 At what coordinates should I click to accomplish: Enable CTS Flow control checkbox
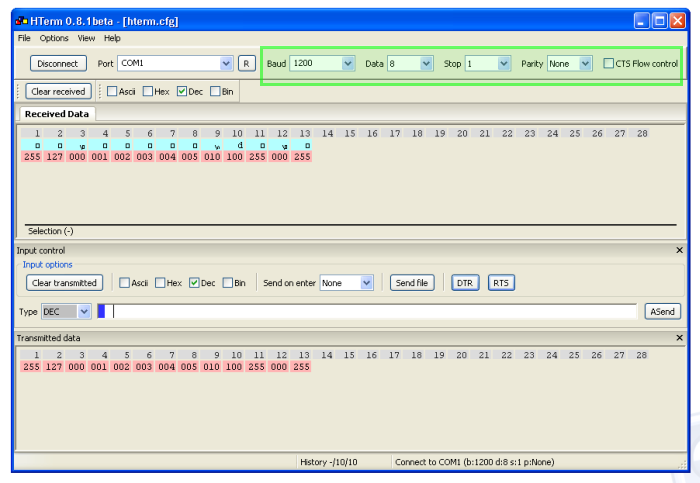(609, 63)
